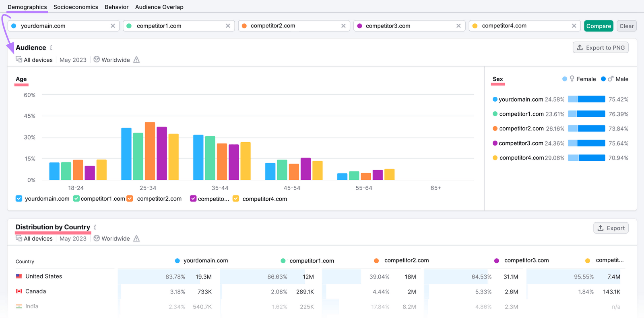Expand Worldwide region selector in Audience
This screenshot has width=644, height=318.
[116, 60]
